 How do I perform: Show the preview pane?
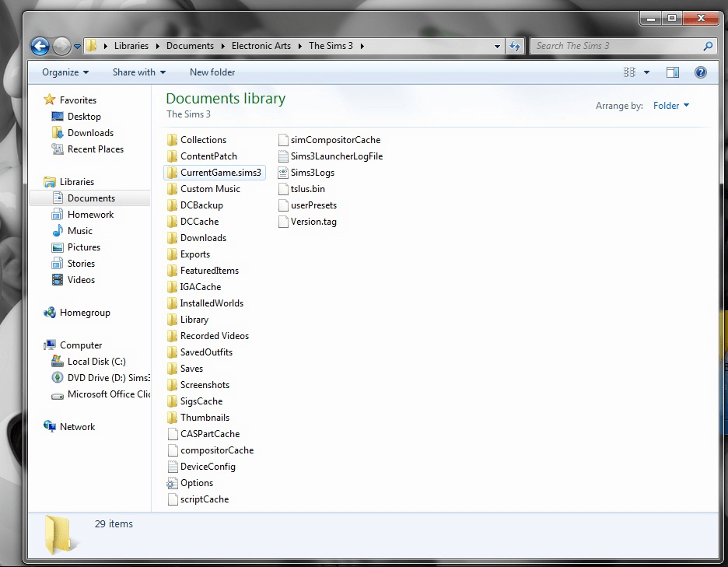click(672, 72)
